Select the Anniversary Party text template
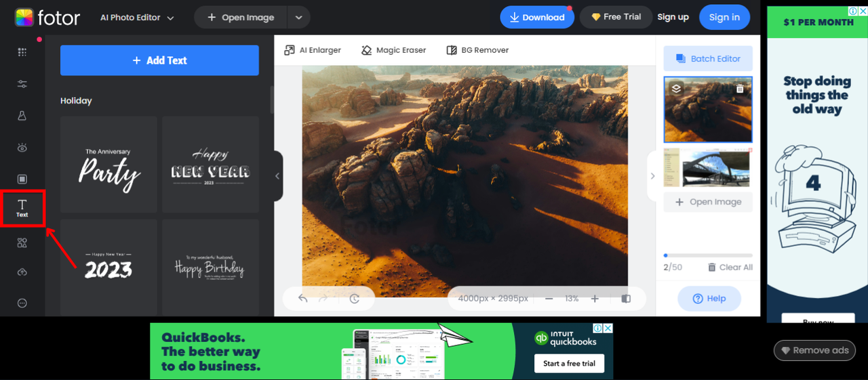The width and height of the screenshot is (868, 380). coord(108,165)
